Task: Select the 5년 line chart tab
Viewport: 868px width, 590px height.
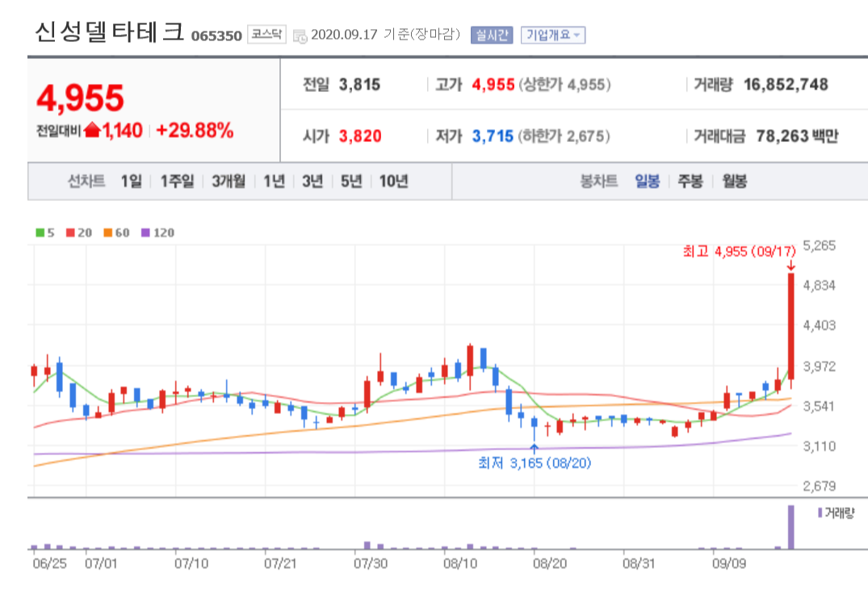Action: (x=351, y=181)
